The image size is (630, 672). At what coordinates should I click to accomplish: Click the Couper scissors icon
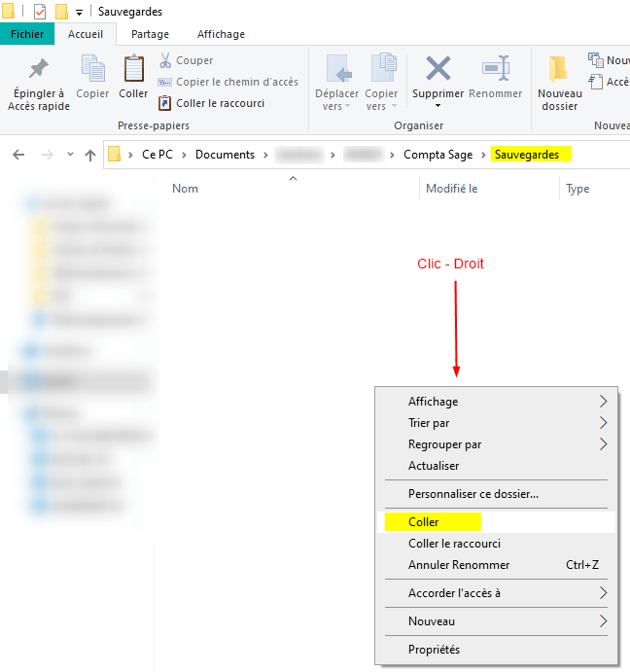click(x=165, y=60)
